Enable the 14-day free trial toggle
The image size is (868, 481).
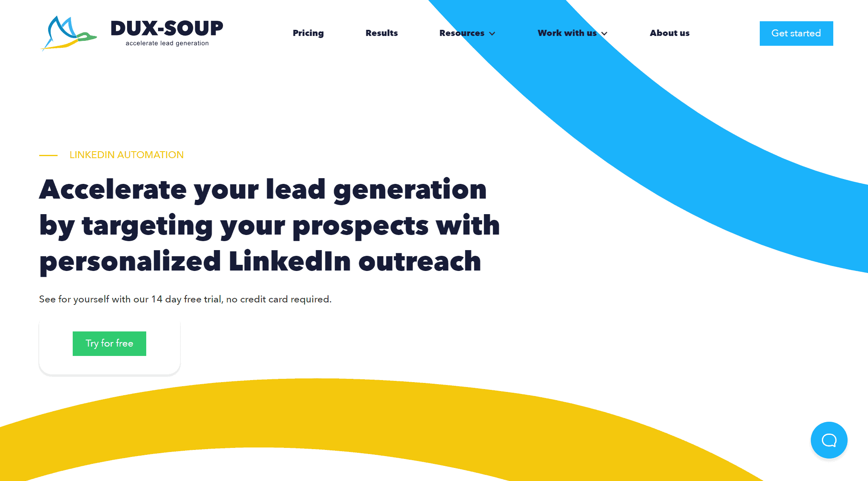click(109, 344)
